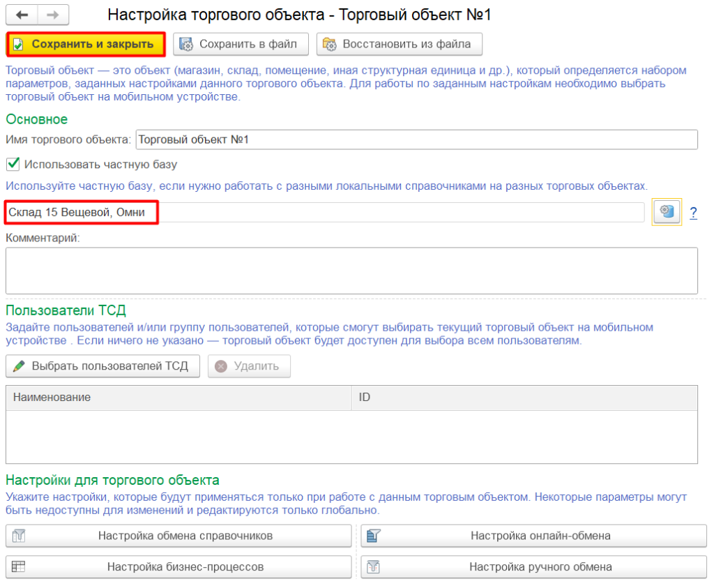
Task: Click the back navigation arrow
Action: click(x=22, y=15)
